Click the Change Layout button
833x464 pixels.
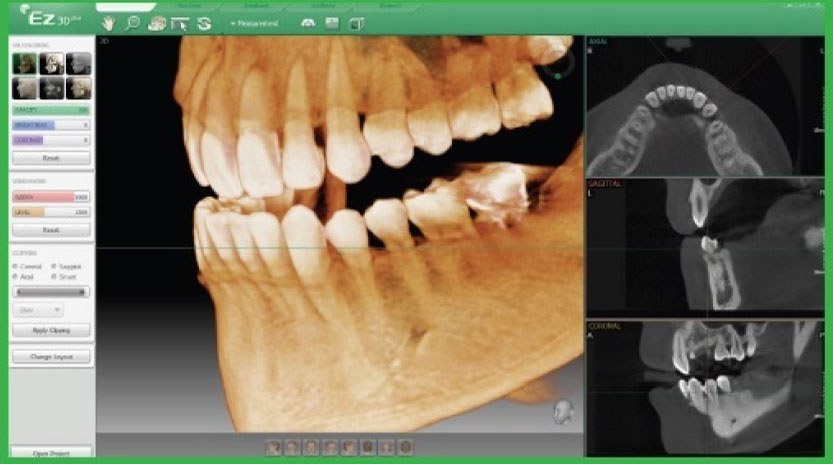click(x=51, y=357)
